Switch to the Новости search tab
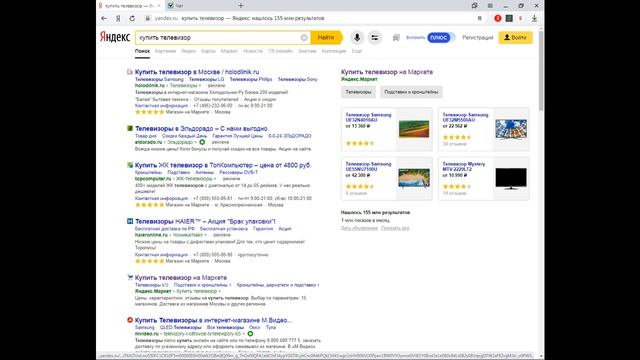Viewport: 640px width, 360px height. 253,51
